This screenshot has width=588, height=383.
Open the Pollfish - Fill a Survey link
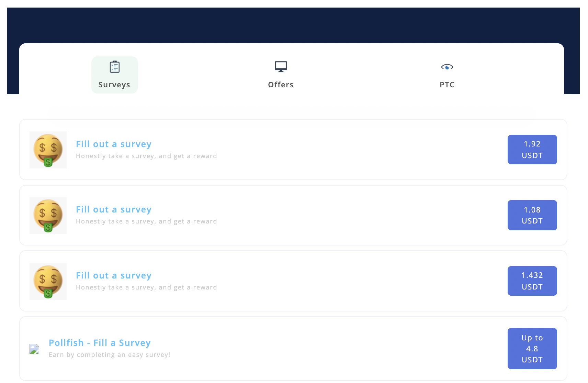pyautogui.click(x=100, y=343)
